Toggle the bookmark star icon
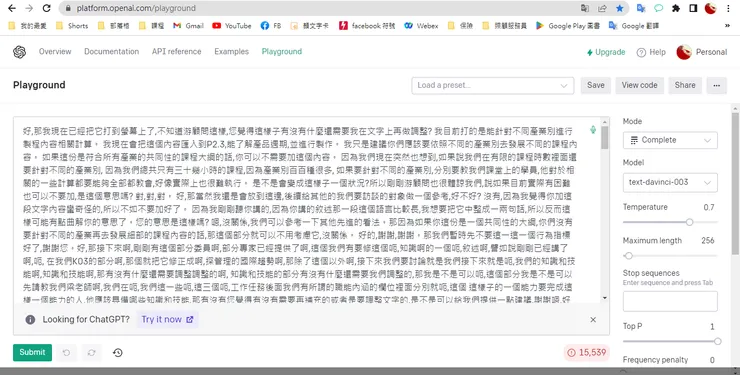The width and height of the screenshot is (740, 375). (x=620, y=8)
